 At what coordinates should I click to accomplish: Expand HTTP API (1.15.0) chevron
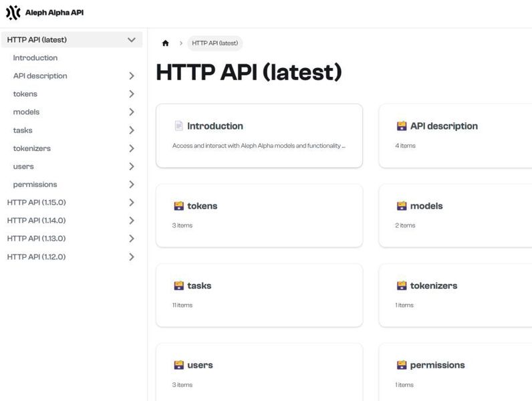[x=132, y=203]
